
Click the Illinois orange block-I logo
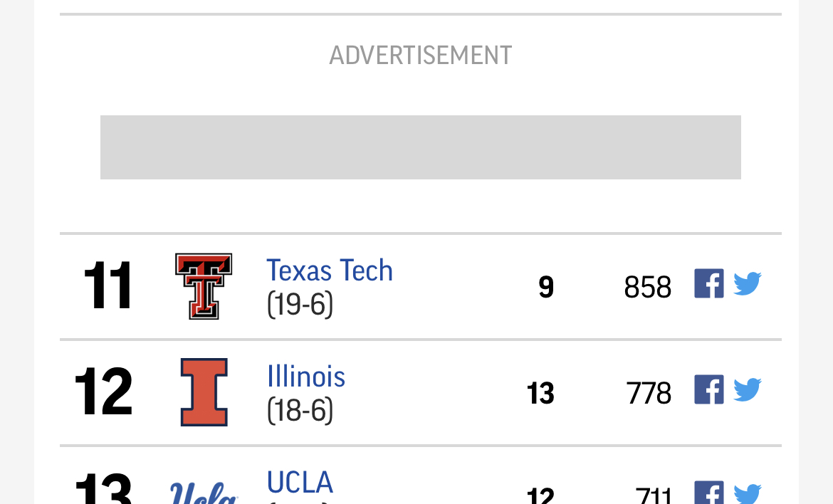[204, 392]
